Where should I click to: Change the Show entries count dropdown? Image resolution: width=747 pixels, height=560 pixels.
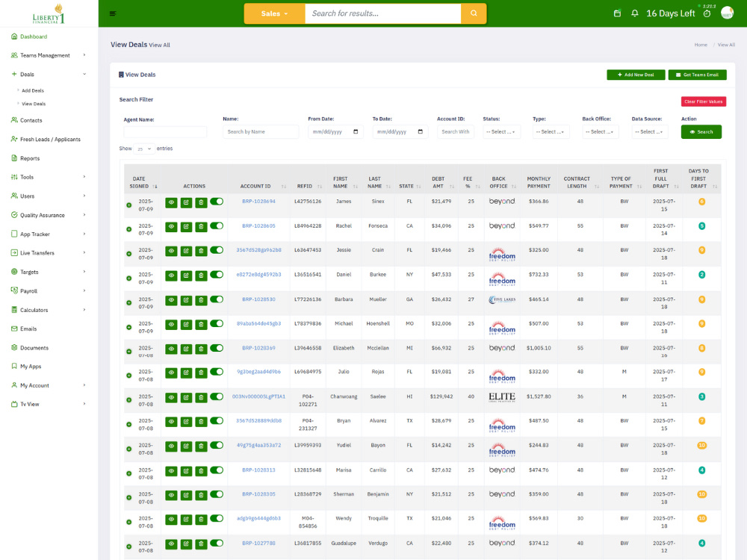click(144, 149)
